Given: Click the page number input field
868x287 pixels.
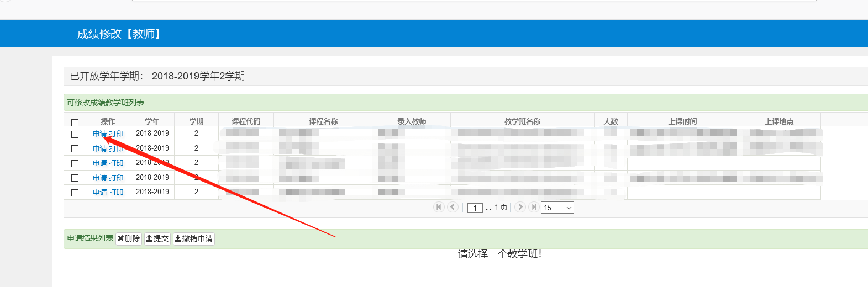Looking at the screenshot, I should pyautogui.click(x=475, y=208).
